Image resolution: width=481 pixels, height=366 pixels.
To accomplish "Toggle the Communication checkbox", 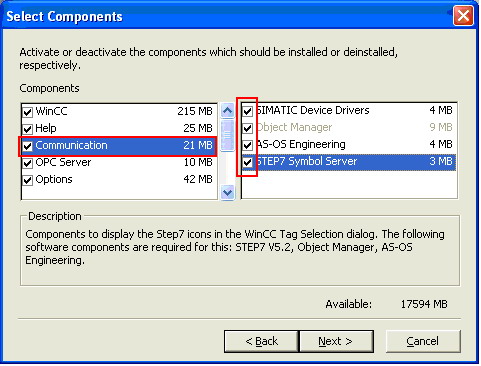I will coord(28,146).
